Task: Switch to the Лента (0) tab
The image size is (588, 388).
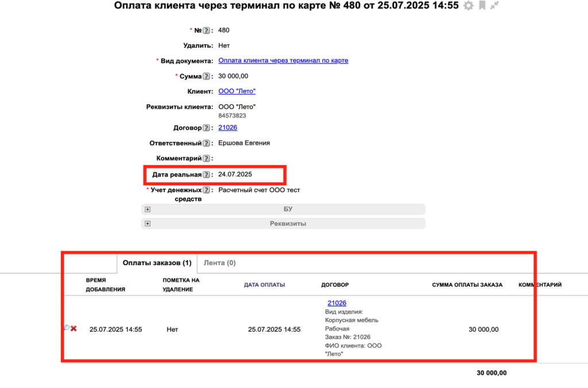Action: [x=219, y=263]
